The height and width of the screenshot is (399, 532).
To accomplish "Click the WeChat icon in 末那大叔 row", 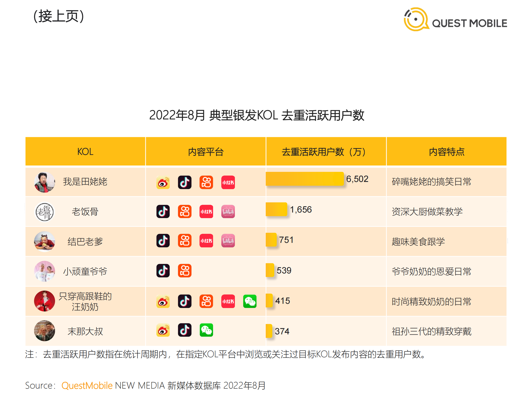I will (x=206, y=330).
